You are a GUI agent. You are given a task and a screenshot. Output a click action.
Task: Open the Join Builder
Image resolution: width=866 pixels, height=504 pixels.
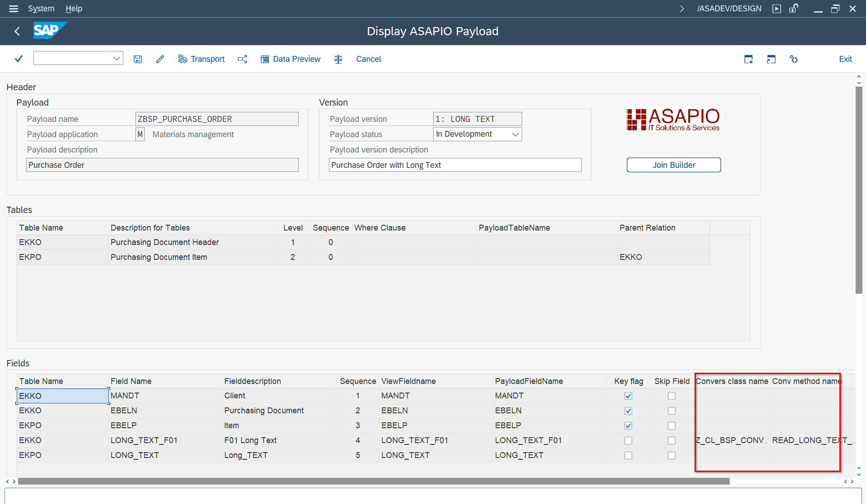pos(673,165)
